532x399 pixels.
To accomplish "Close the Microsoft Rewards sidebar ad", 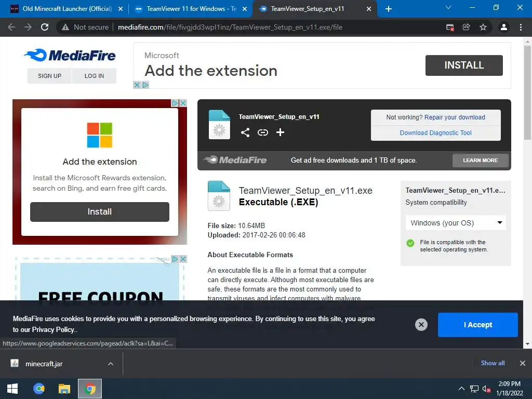I will point(183,103).
